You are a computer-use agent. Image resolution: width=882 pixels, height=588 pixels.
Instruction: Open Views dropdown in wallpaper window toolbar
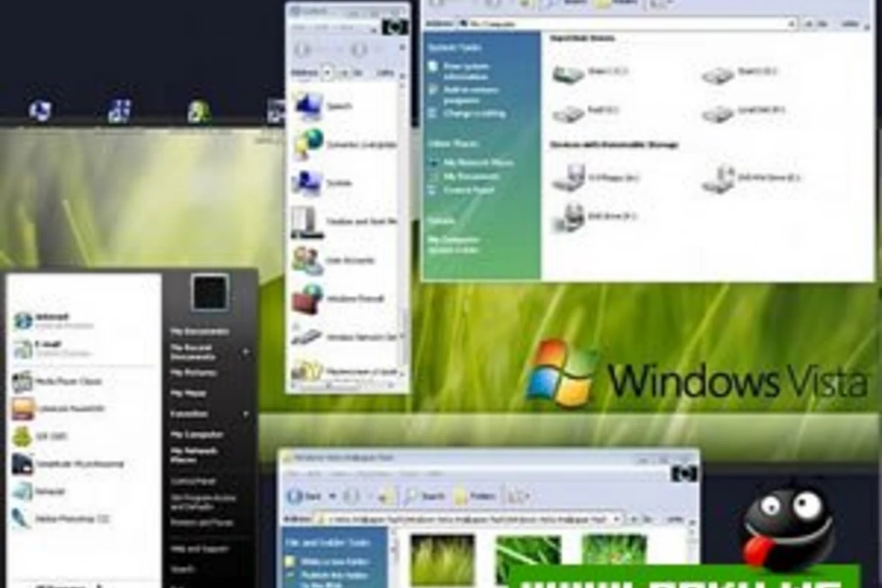[x=518, y=496]
